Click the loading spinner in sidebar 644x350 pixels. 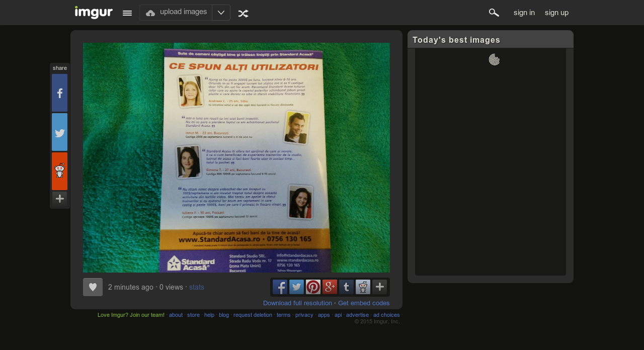click(494, 59)
